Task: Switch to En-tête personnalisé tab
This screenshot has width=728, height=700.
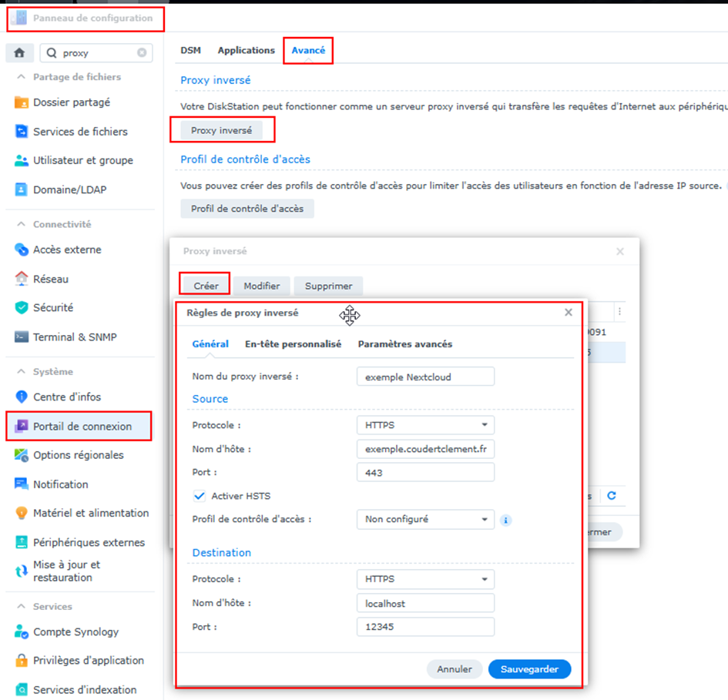Action: click(293, 344)
